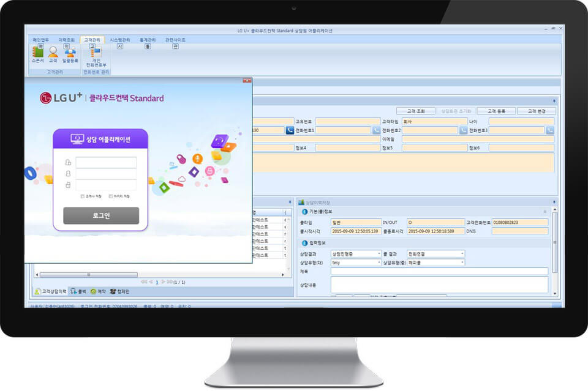Toggle the 고객사 저장 checkbox
588x391 pixels.
[x=83, y=196]
